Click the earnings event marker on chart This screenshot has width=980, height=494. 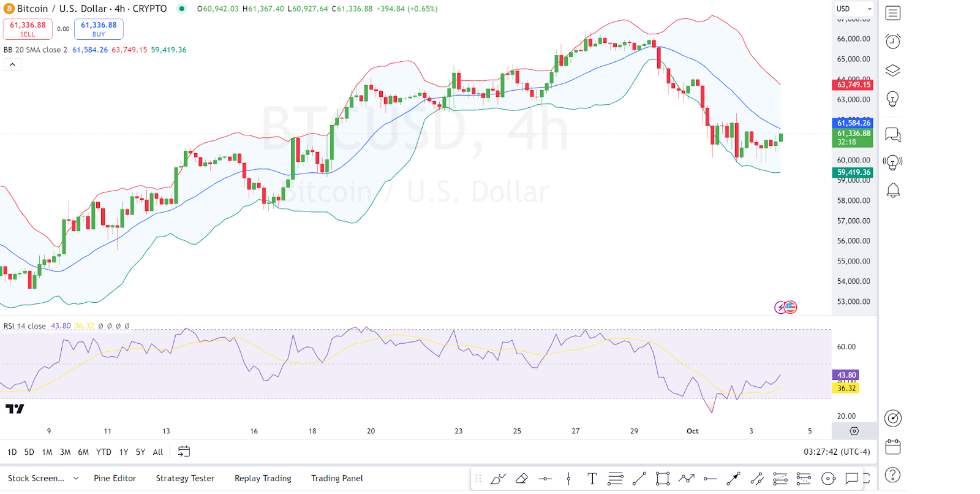click(x=780, y=308)
